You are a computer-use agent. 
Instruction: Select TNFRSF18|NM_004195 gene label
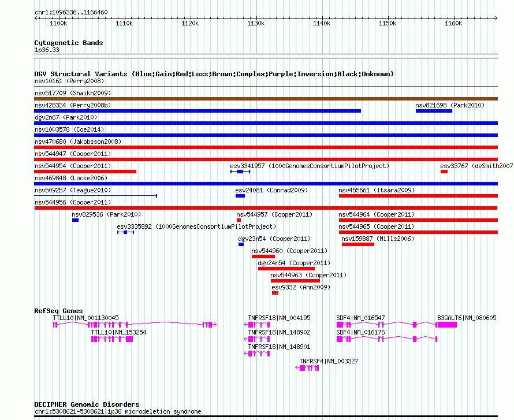[279, 318]
